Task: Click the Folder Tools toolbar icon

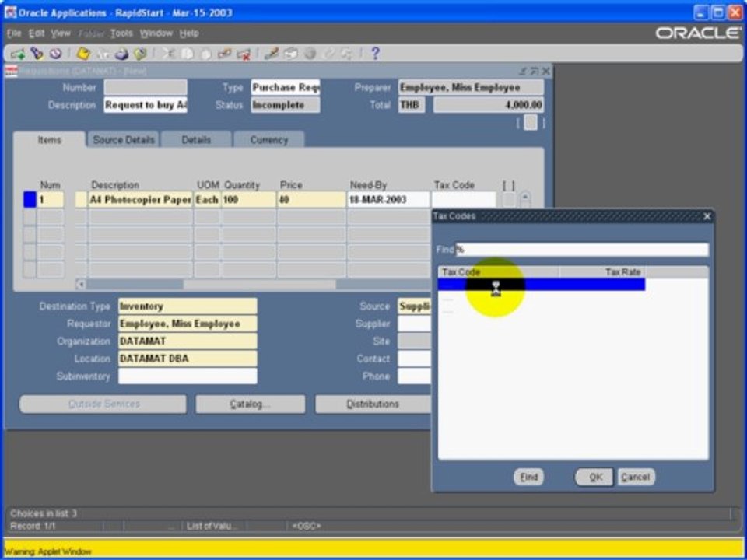Action: tap(346, 54)
